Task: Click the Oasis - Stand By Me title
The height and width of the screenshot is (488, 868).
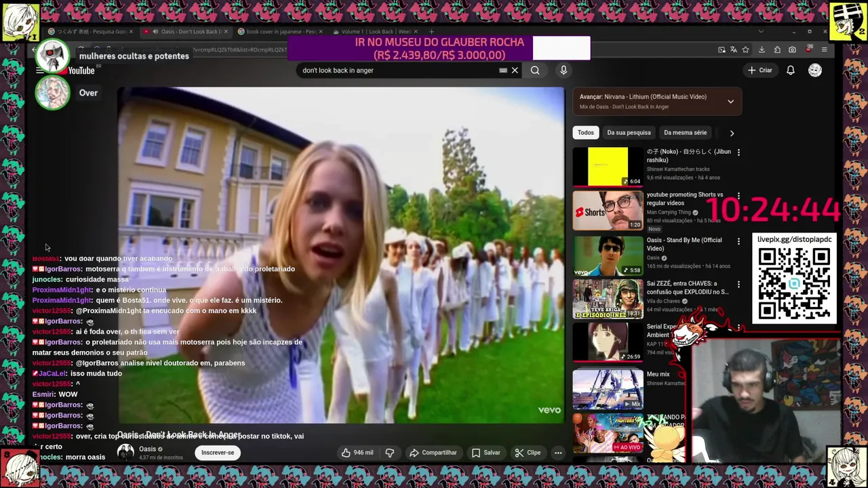Action: (684, 244)
